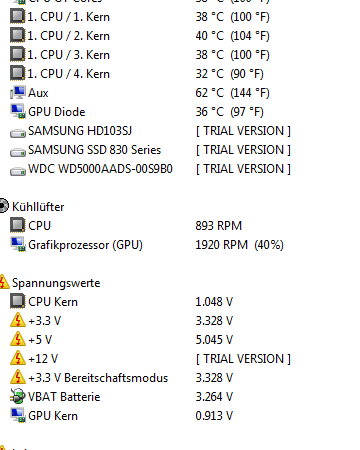Image resolution: width=360 pixels, height=450 pixels.
Task: Select the Aux sensor monitor icon
Action: coord(18,92)
